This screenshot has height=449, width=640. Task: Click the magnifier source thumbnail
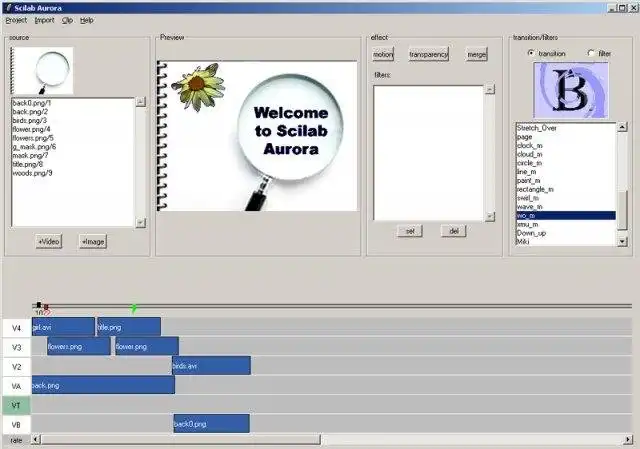coord(42,70)
